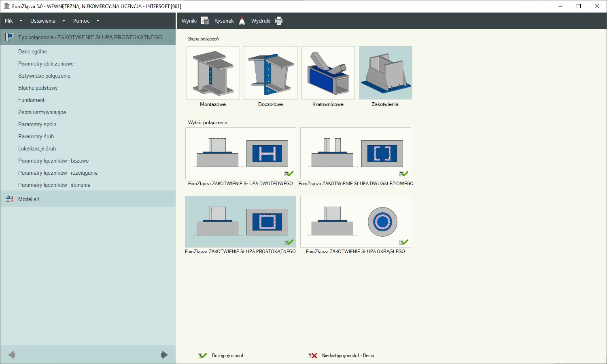Open the Wyniki results calculator icon

205,21
